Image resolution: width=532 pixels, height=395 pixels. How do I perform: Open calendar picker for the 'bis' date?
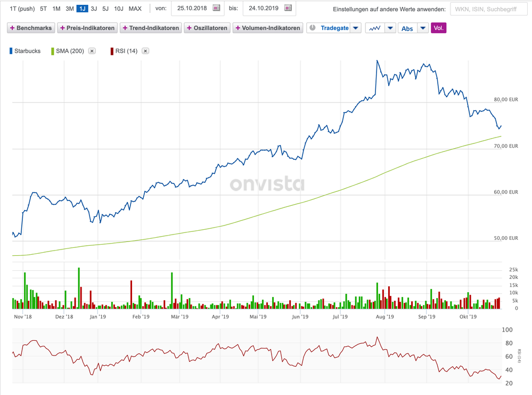point(288,8)
